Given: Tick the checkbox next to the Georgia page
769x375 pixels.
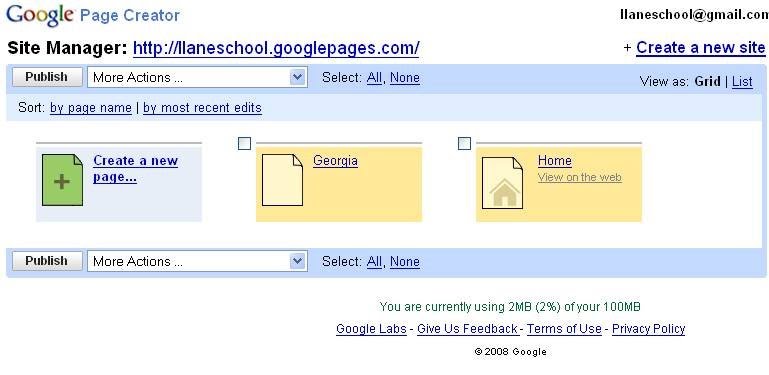Looking at the screenshot, I should click(x=244, y=144).
